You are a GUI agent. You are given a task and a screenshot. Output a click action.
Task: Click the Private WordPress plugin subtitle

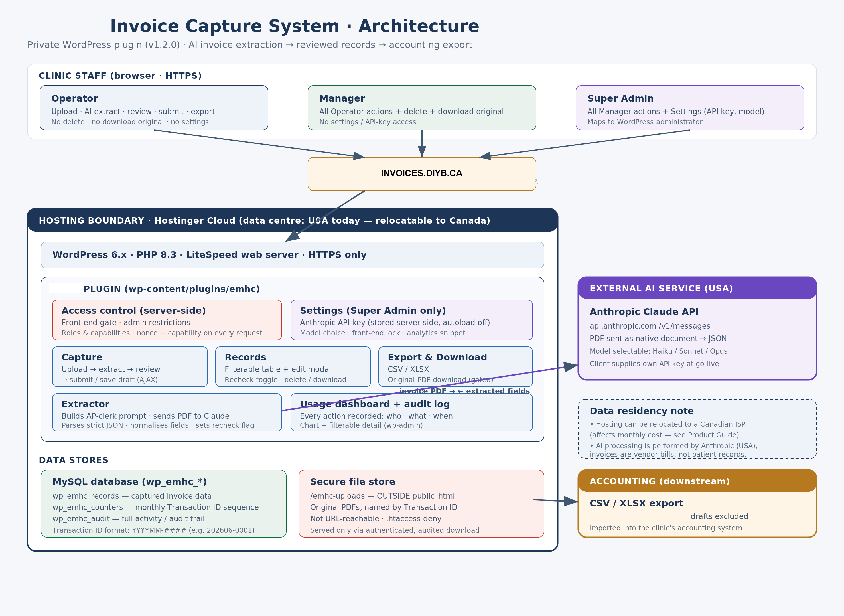250,45
